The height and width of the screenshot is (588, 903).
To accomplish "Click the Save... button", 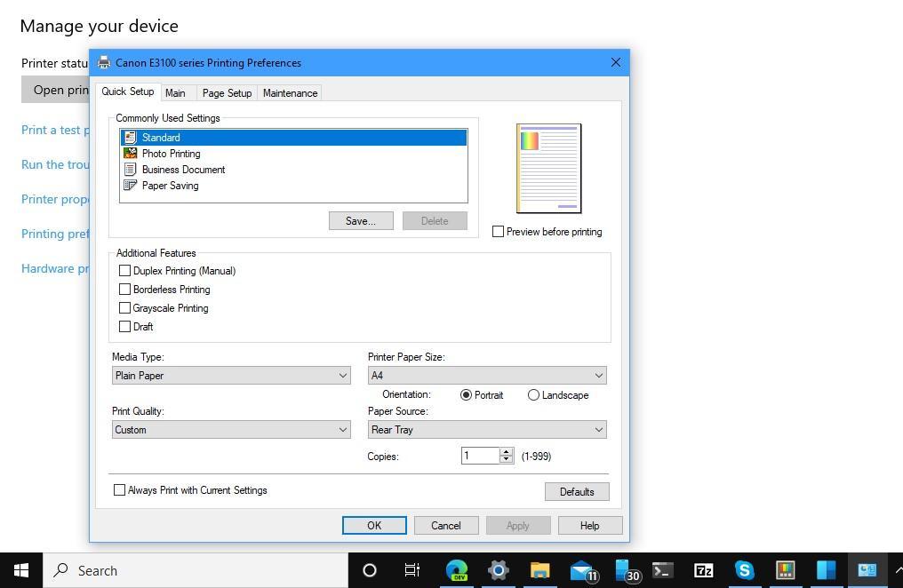I will point(361,221).
